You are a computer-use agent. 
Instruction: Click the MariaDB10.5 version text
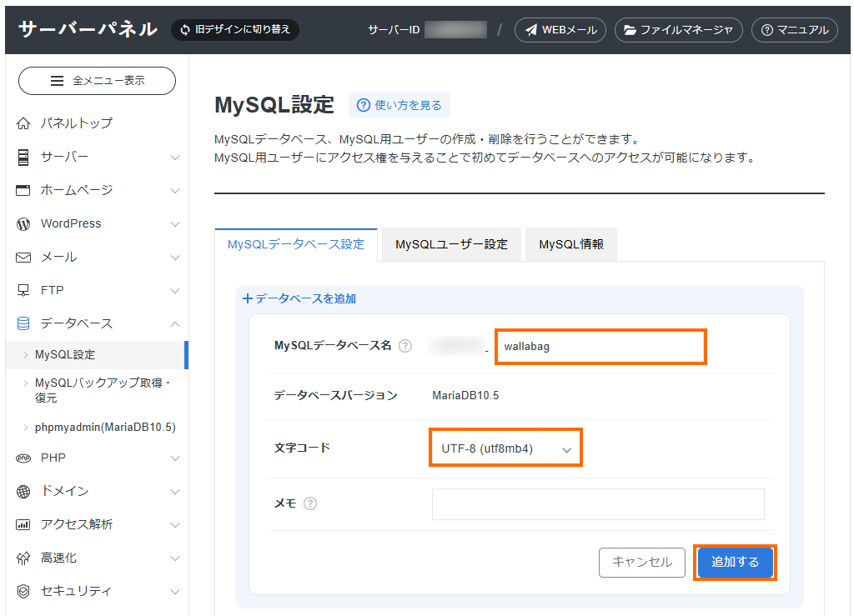[465, 396]
